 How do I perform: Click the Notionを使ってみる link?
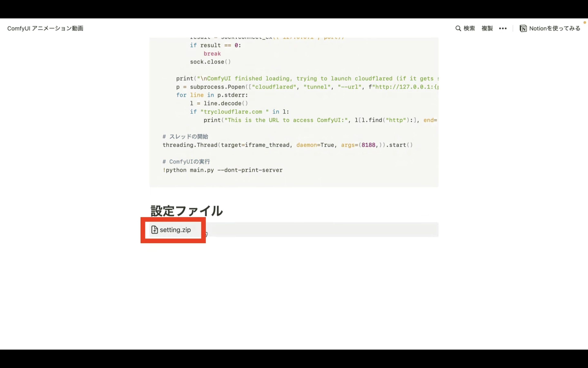pos(555,28)
